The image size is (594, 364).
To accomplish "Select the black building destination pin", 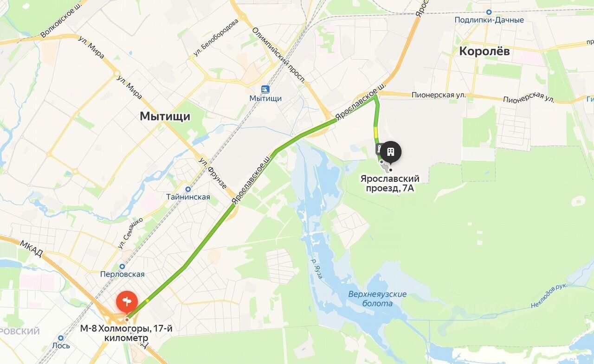I will click(391, 152).
